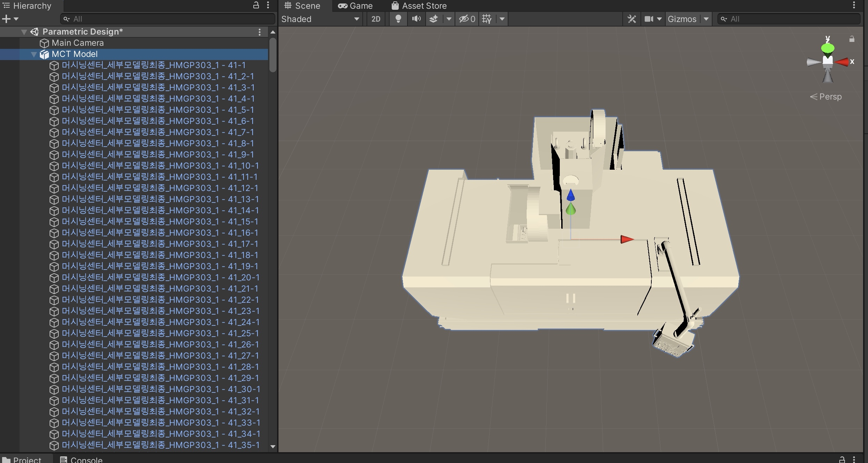The height and width of the screenshot is (463, 868).
Task: Lock the Hierarchy panel
Action: (x=256, y=5)
